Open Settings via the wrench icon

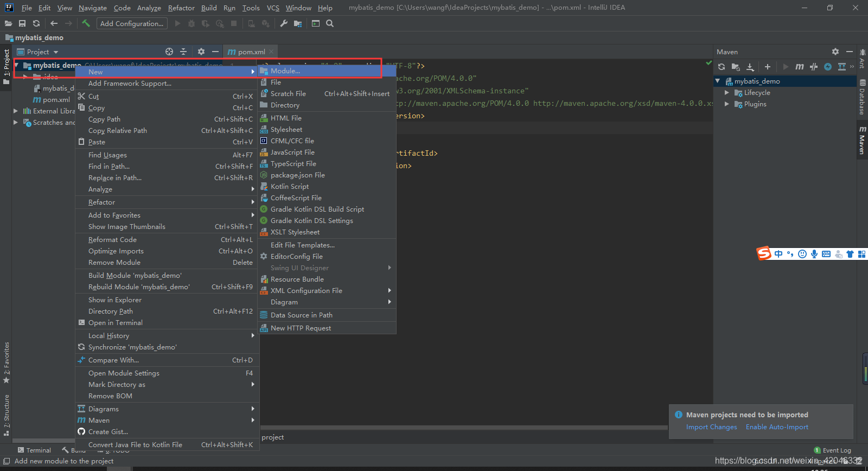(x=284, y=23)
